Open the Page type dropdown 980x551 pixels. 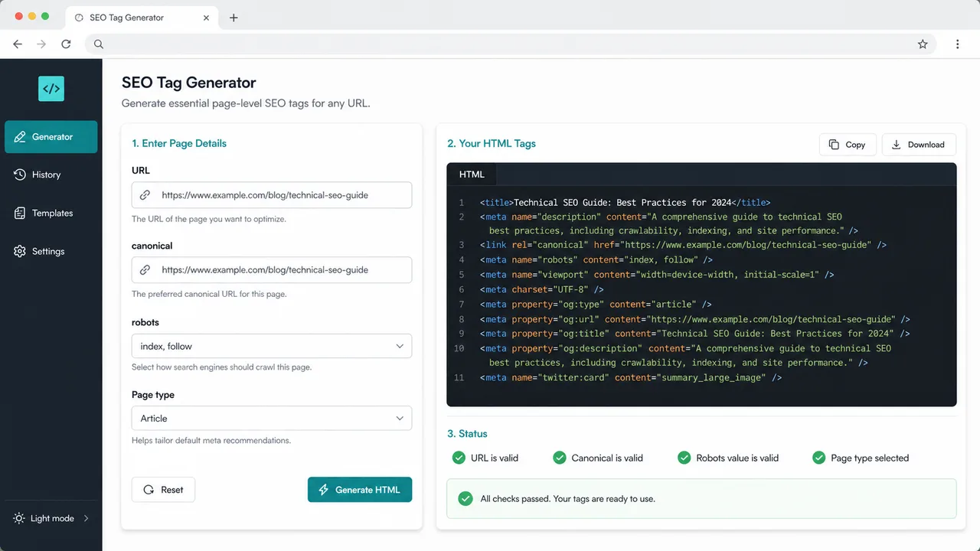[272, 419]
